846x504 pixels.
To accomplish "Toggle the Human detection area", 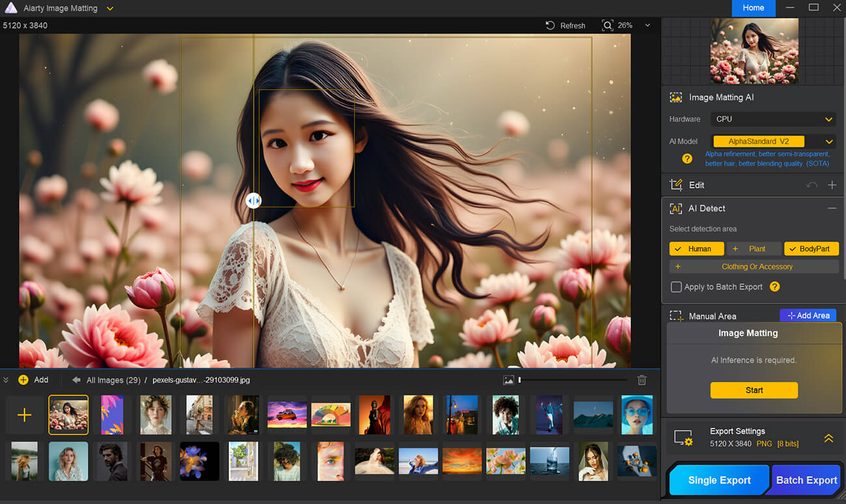I will 696,248.
